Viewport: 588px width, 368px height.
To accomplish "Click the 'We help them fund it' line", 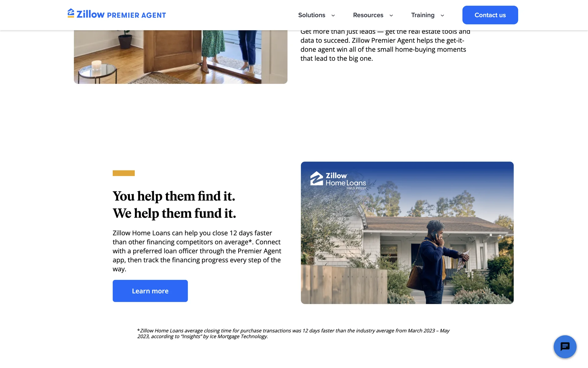I will (174, 213).
